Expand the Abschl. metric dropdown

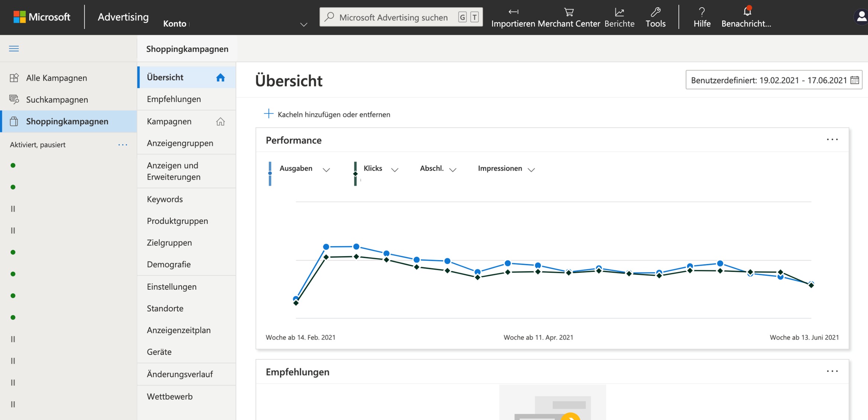click(452, 170)
